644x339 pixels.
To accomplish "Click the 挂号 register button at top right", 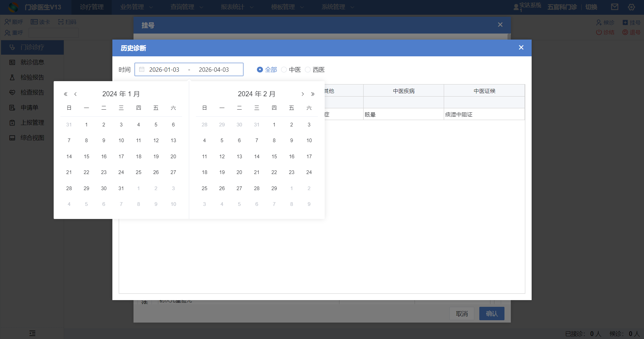I will [x=632, y=22].
